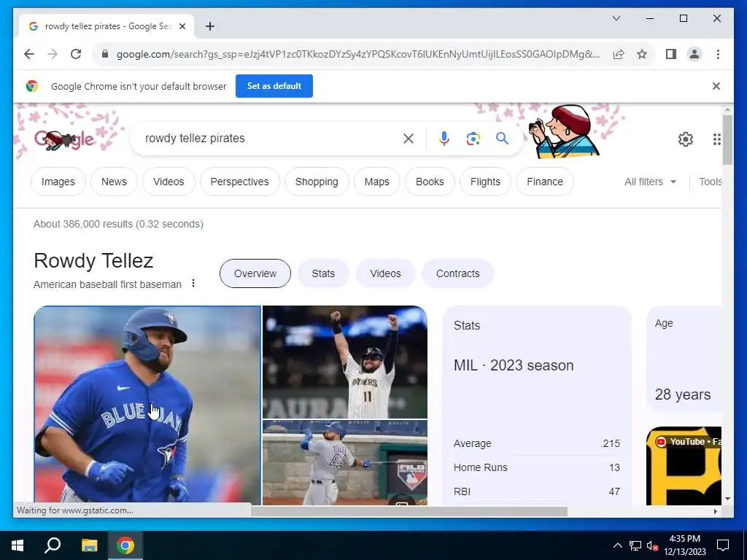This screenshot has height=560, width=747.
Task: Click the RBI 47 stat row
Action: pos(537,491)
